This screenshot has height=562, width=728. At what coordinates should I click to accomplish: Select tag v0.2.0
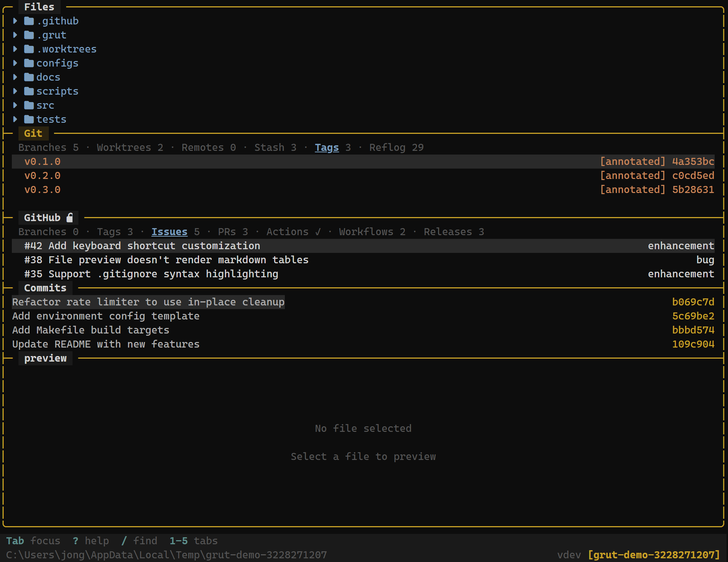tap(363, 176)
